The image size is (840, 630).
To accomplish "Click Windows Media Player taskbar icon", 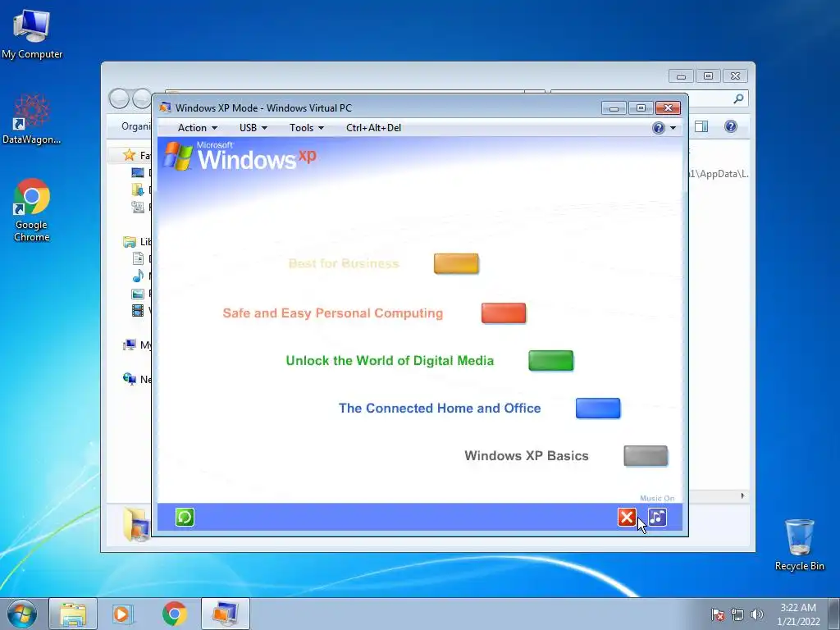I will tap(122, 614).
